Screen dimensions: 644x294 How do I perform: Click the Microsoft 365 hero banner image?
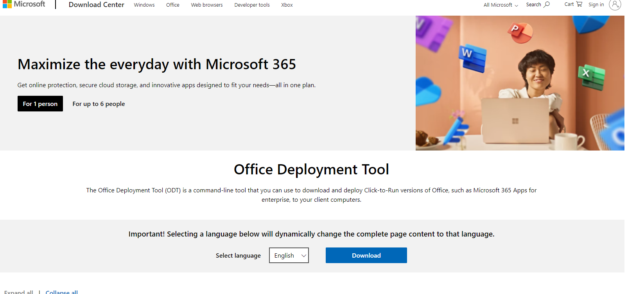point(520,83)
